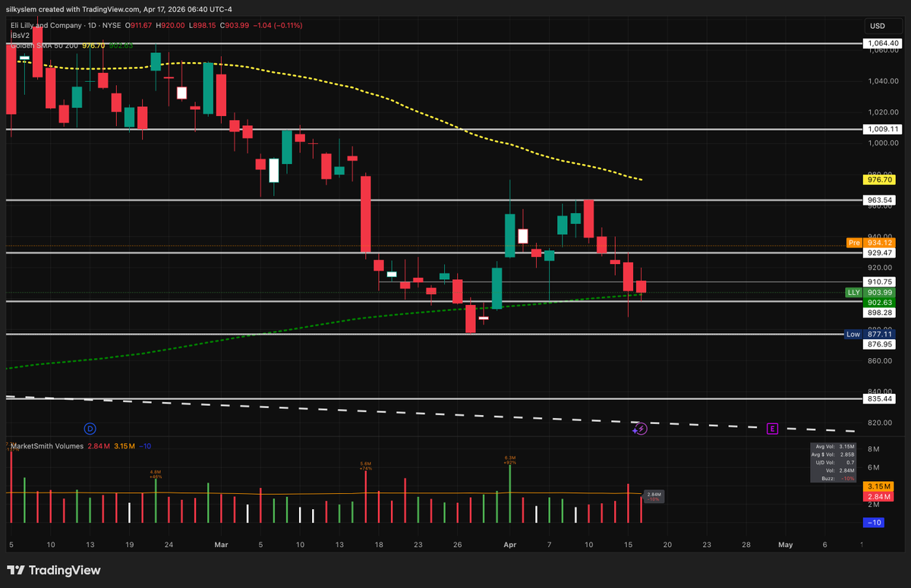
Task: Click the 2.84M -10% tag beside the last volume bar
Action: 654,496
